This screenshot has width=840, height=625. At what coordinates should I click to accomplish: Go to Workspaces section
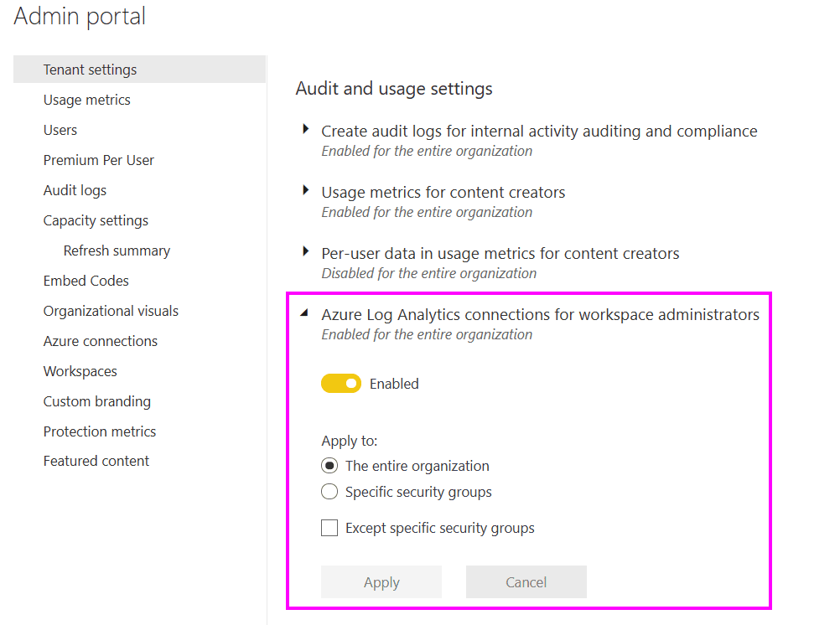click(80, 372)
